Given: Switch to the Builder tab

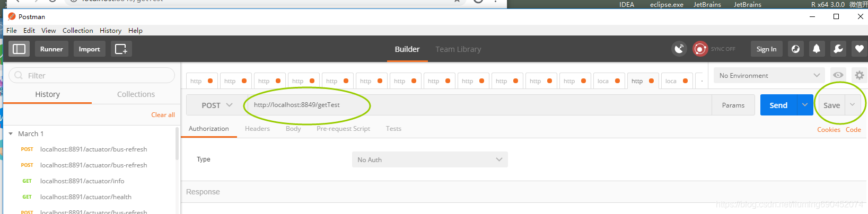Looking at the screenshot, I should coord(407,49).
